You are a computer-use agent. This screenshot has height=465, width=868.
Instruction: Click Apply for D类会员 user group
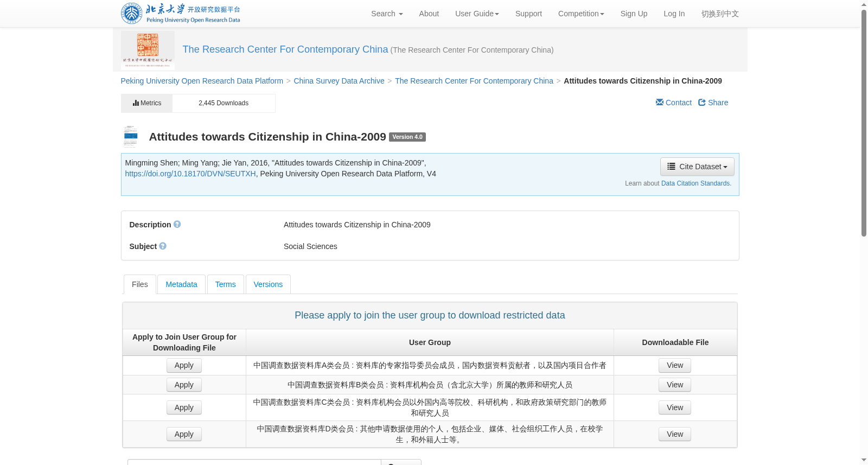(184, 434)
